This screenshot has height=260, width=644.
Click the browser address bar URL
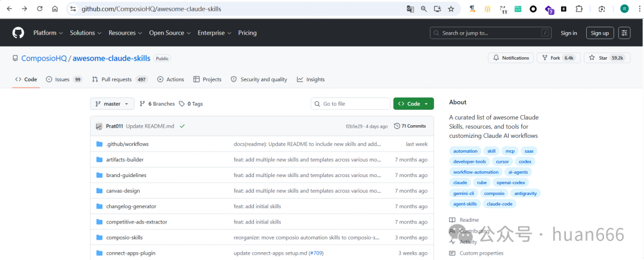pos(151,8)
